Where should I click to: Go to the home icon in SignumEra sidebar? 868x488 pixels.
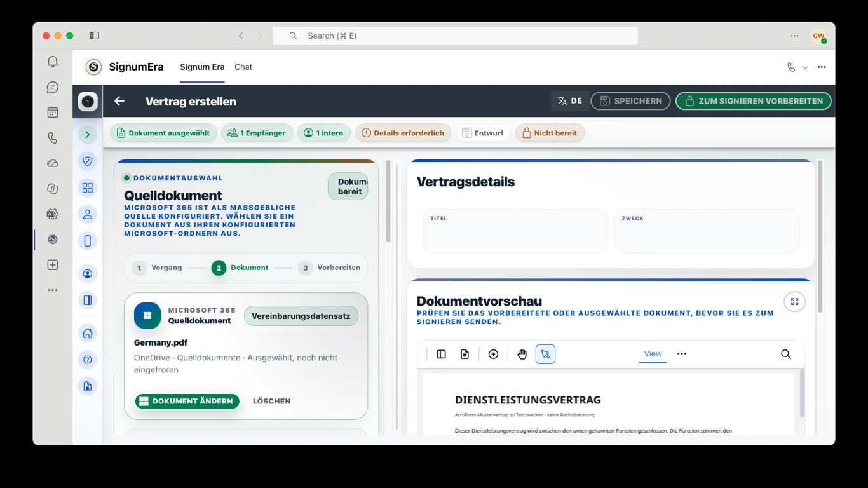click(88, 333)
